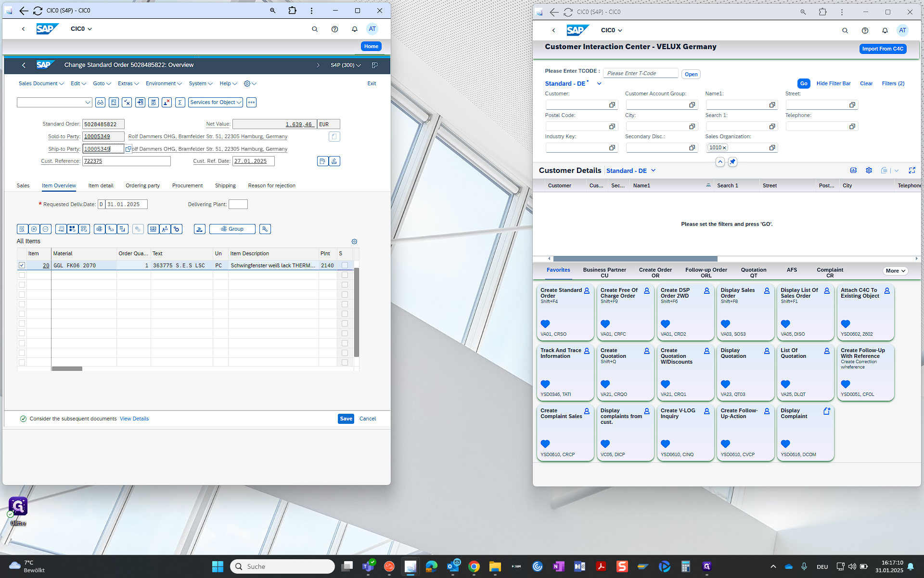The height and width of the screenshot is (578, 924).
Task: Click the View Details link
Action: click(x=134, y=419)
